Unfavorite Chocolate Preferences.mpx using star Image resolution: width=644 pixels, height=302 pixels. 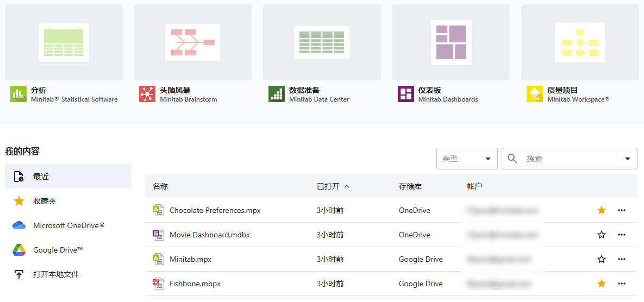click(x=602, y=210)
